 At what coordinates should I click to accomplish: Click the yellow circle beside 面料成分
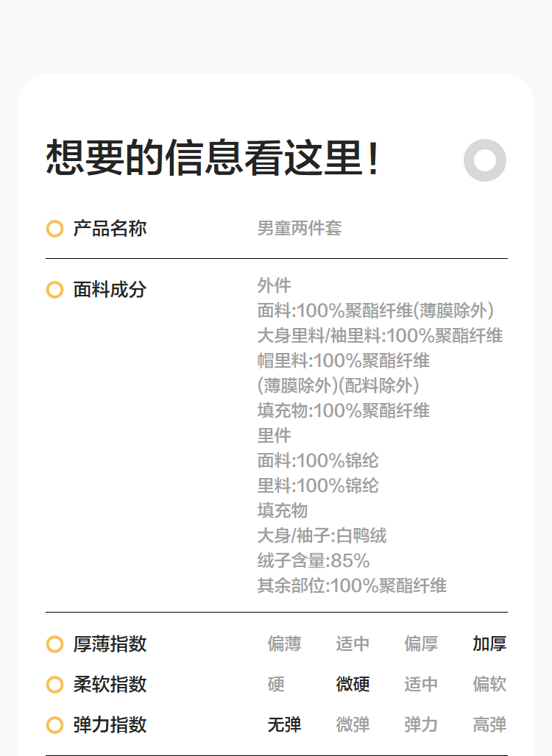pos(54,290)
